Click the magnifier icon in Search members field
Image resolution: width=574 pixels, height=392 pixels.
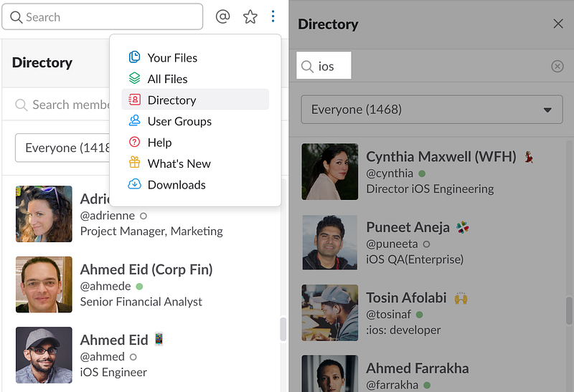click(x=22, y=105)
